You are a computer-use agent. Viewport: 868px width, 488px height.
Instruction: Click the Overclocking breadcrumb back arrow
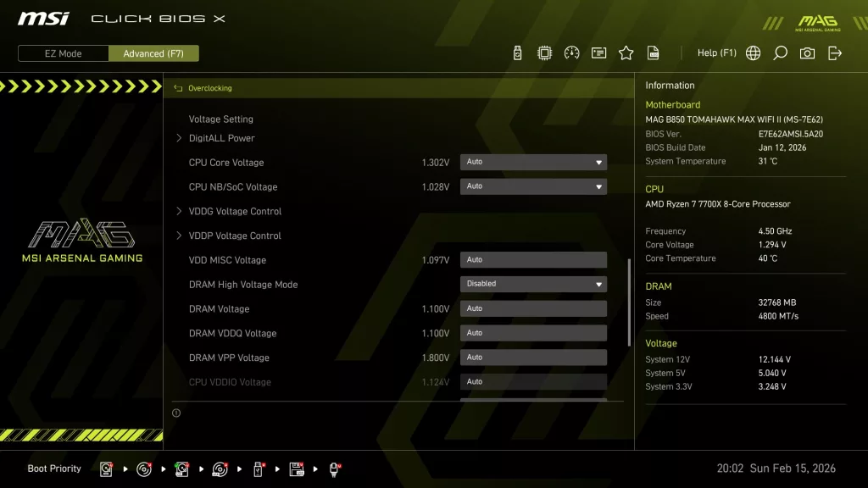[x=177, y=87]
